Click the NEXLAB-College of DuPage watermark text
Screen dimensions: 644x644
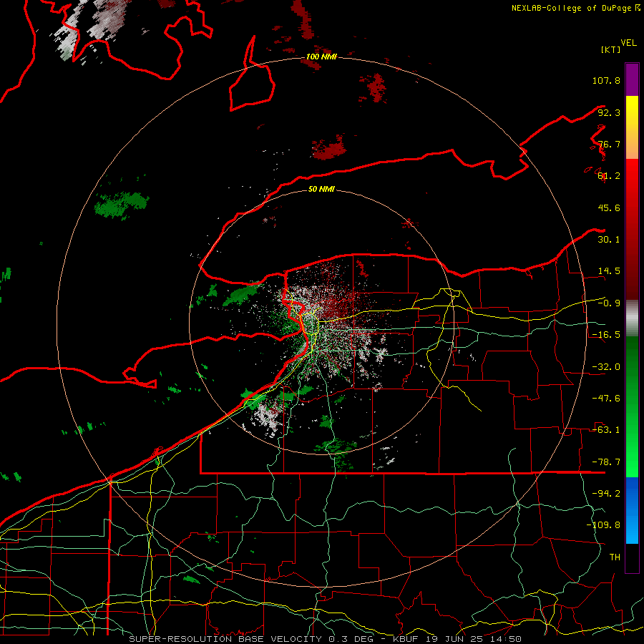tap(575, 8)
